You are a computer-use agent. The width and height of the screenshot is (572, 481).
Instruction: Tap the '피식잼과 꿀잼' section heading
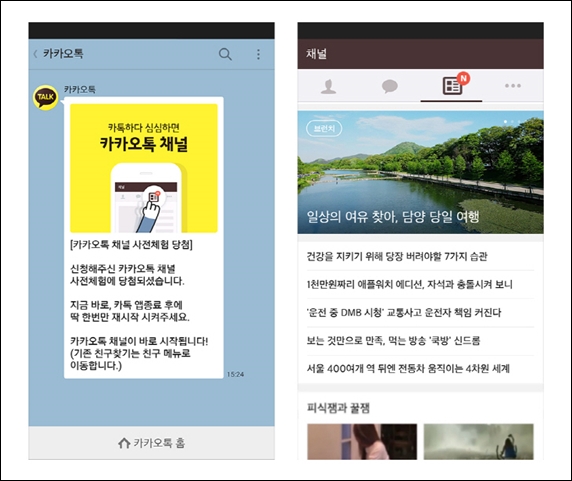click(x=338, y=408)
